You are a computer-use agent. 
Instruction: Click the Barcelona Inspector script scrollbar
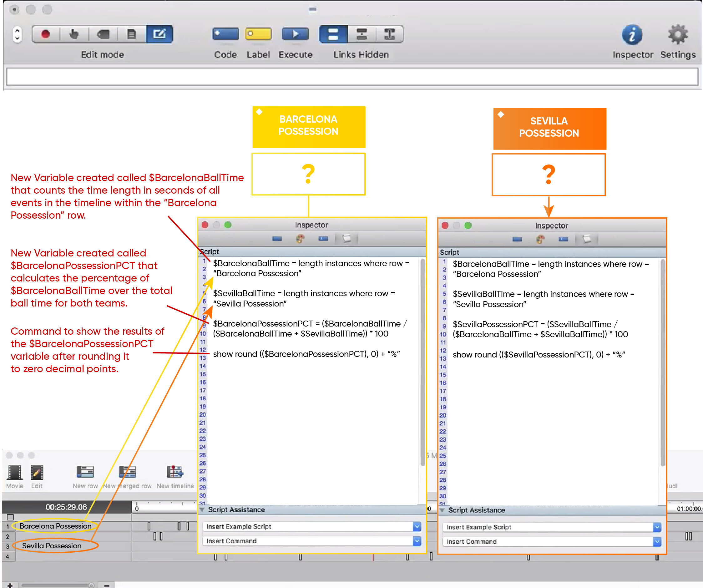click(423, 362)
